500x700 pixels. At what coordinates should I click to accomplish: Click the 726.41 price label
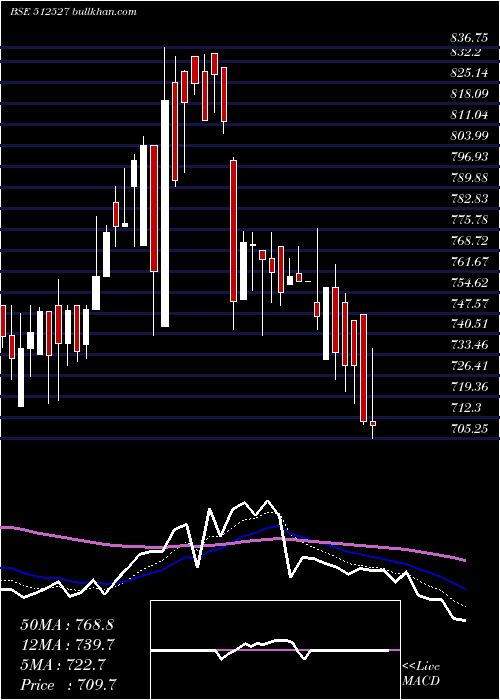click(x=469, y=366)
